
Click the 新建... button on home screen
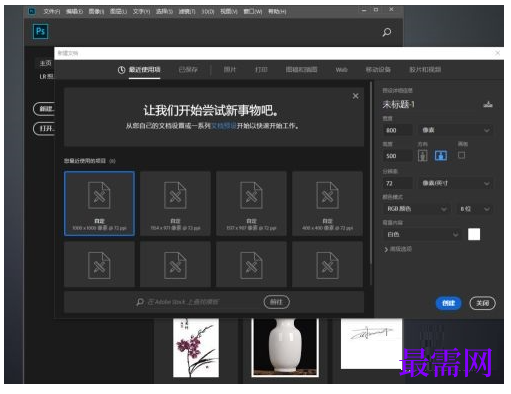pyautogui.click(x=44, y=109)
